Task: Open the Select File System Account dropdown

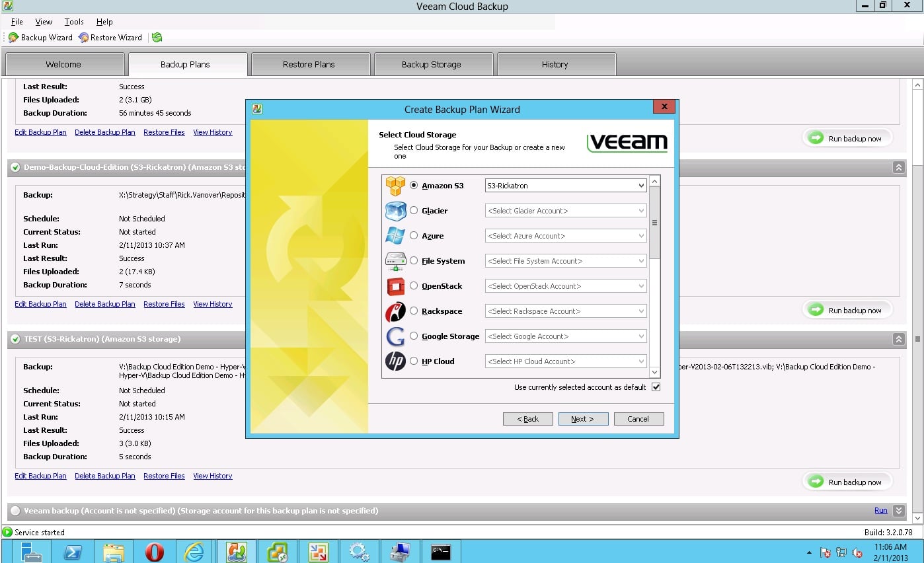Action: point(566,261)
